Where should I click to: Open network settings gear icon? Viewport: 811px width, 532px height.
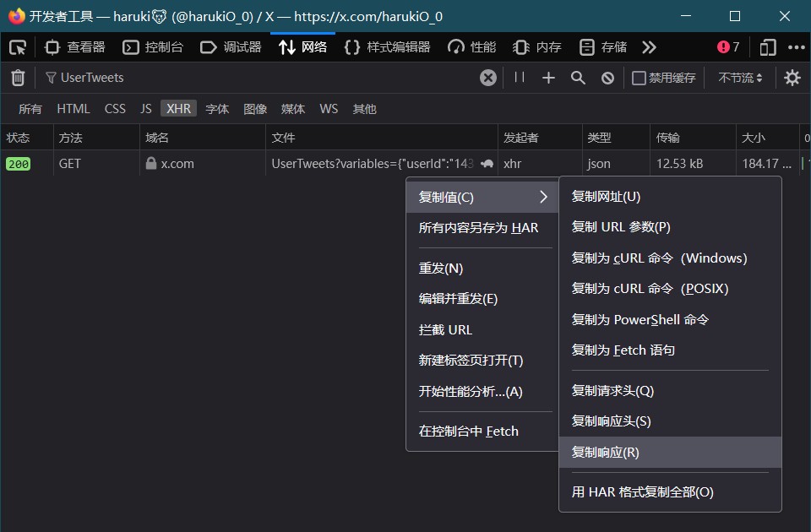click(792, 78)
